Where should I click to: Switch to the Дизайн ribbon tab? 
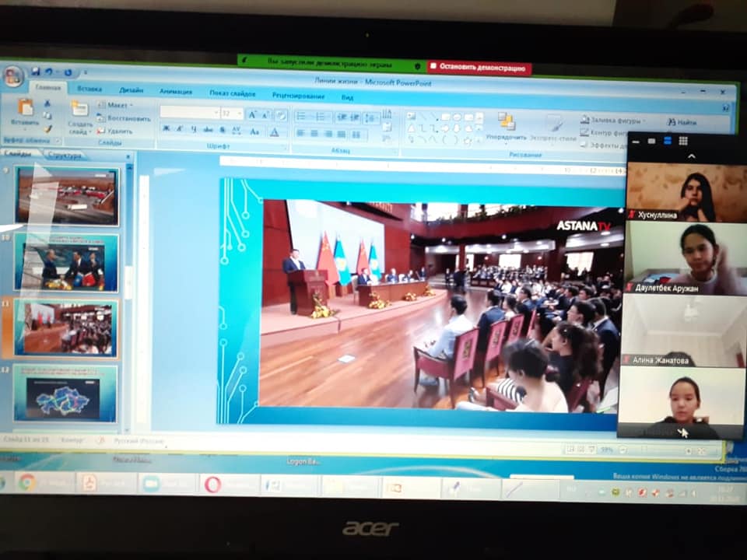[x=131, y=90]
